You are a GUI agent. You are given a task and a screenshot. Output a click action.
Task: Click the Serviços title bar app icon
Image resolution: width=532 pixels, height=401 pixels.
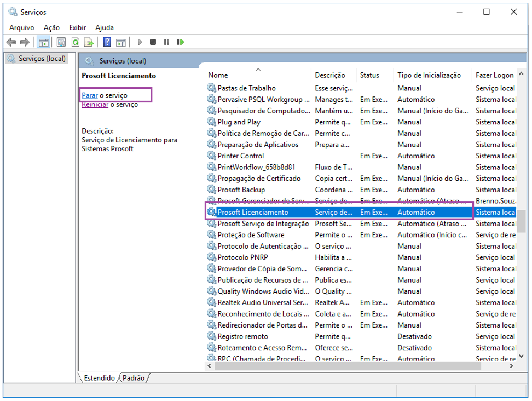coord(13,12)
